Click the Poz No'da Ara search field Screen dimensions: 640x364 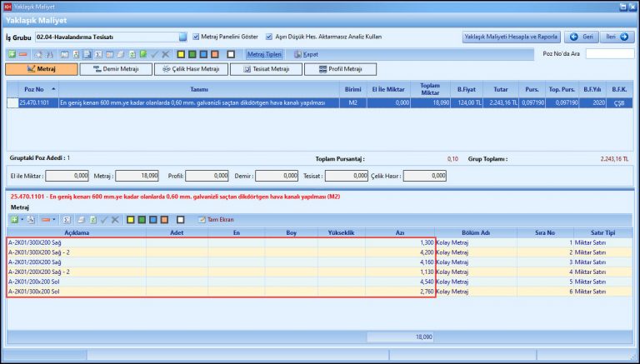tap(609, 53)
